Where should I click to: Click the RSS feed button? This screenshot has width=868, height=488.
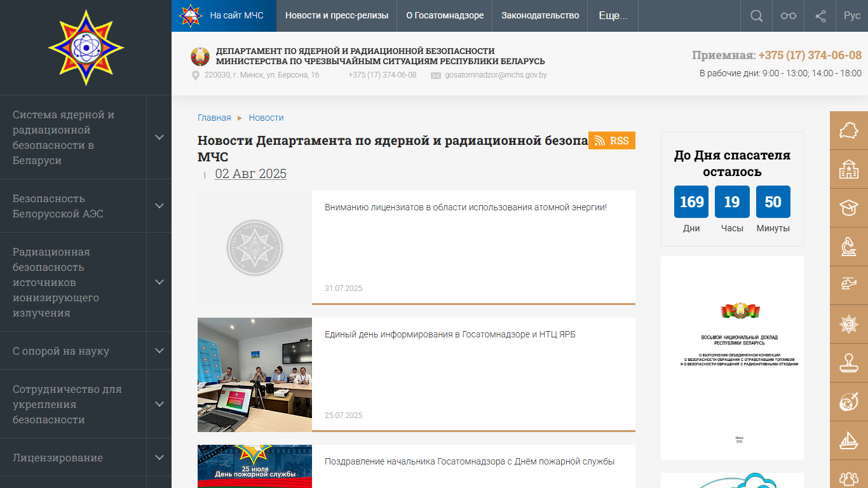click(612, 140)
